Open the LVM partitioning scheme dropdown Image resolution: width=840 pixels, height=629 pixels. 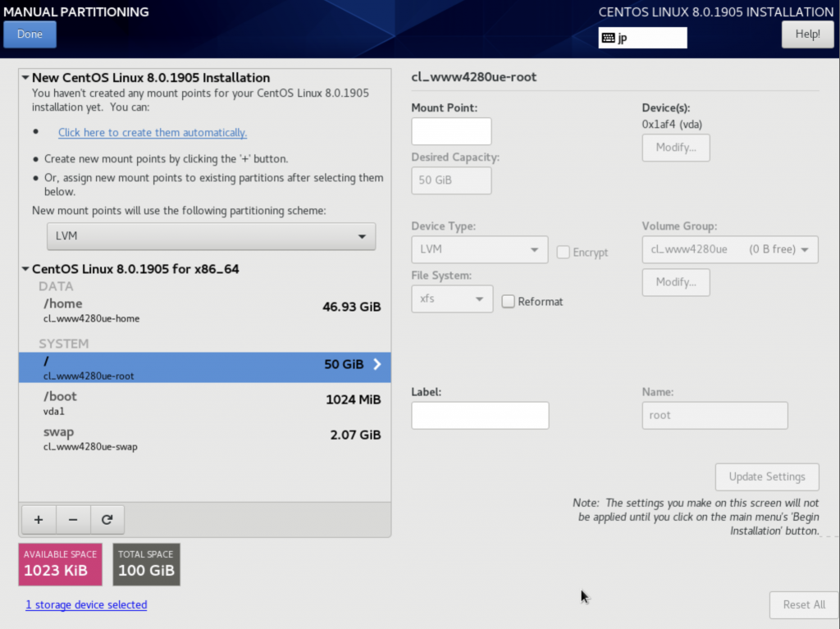(211, 237)
